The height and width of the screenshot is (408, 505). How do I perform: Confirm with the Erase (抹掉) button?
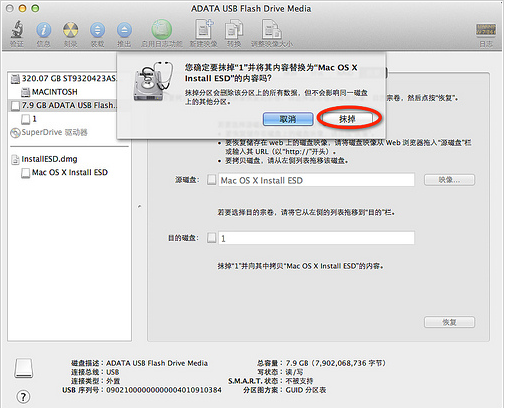point(347,119)
